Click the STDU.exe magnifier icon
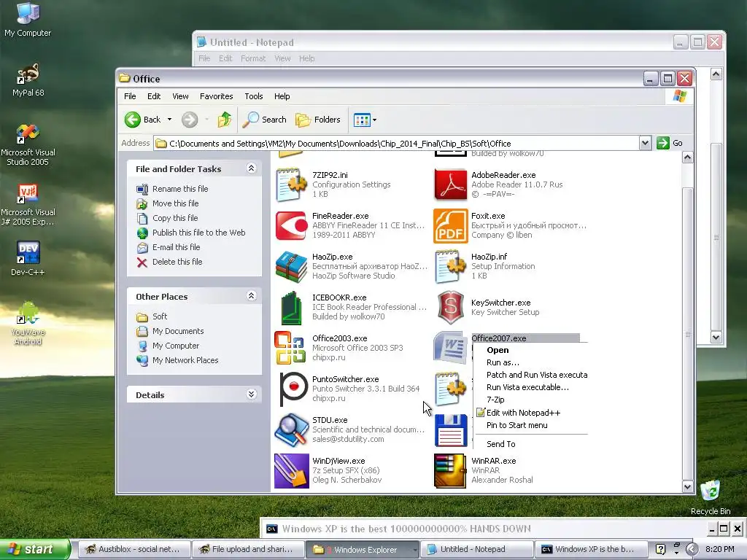Viewport: 747px width, 560px height. (x=291, y=430)
